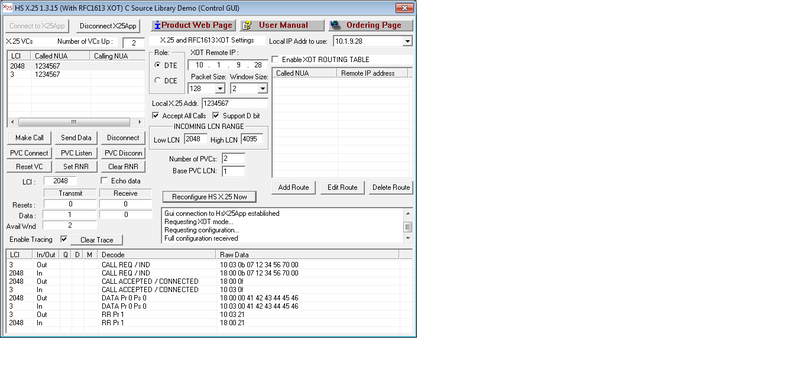Click Number of VCs Up value box
Screen dimensions: 800x369
(133, 43)
